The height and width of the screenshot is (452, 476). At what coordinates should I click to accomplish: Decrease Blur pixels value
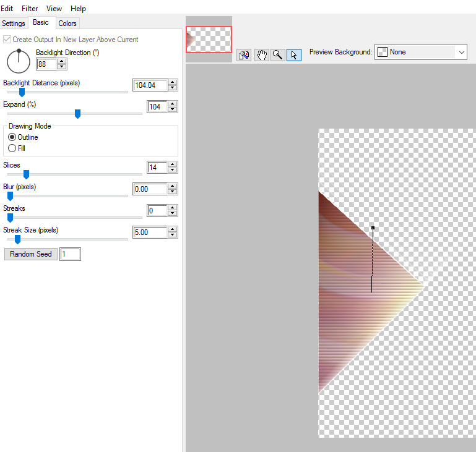(x=173, y=192)
